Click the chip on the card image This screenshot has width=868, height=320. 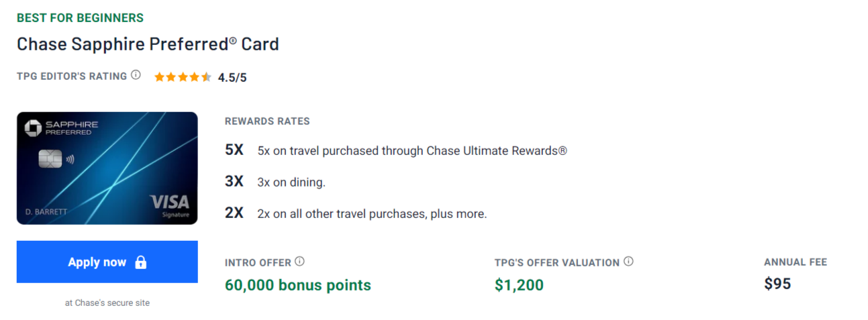tap(50, 160)
